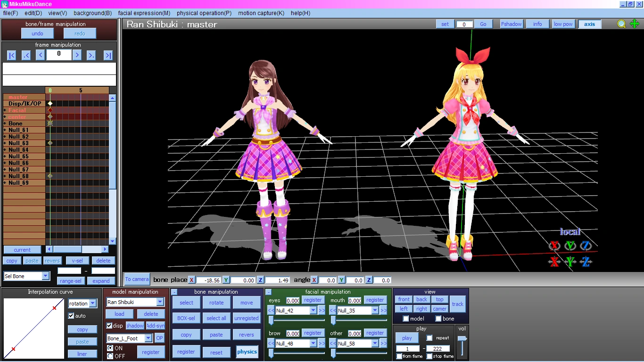The width and height of the screenshot is (644, 362).
Task: Click the blue Z move axis icon
Action: (586, 262)
